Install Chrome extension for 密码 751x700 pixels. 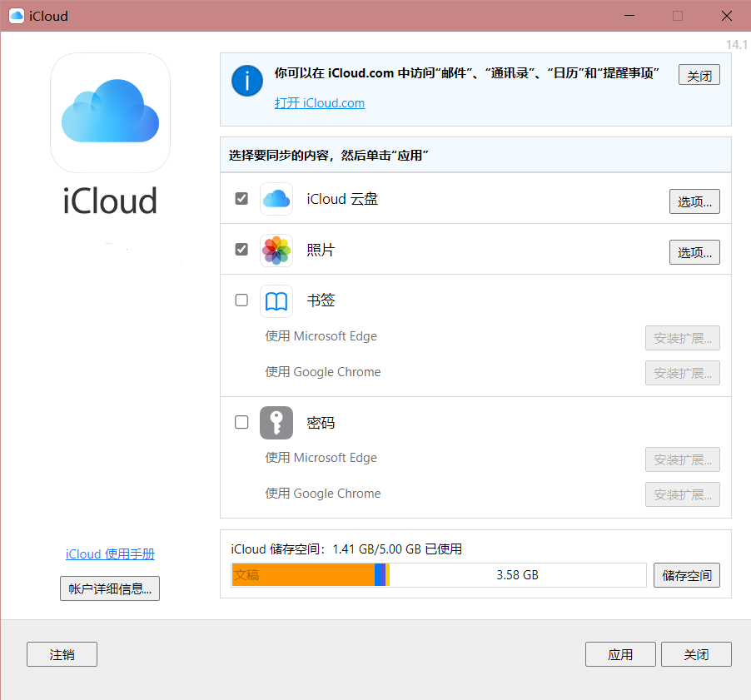(683, 494)
